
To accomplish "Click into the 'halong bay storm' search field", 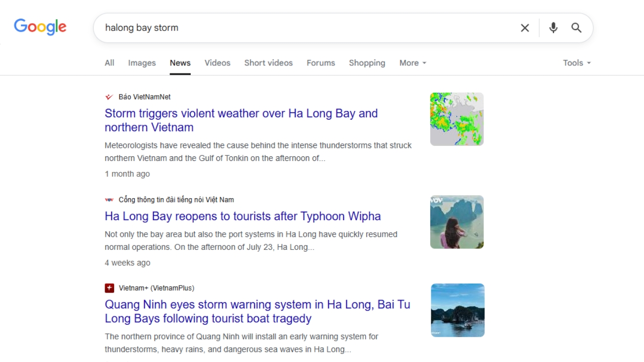I will click(302, 28).
